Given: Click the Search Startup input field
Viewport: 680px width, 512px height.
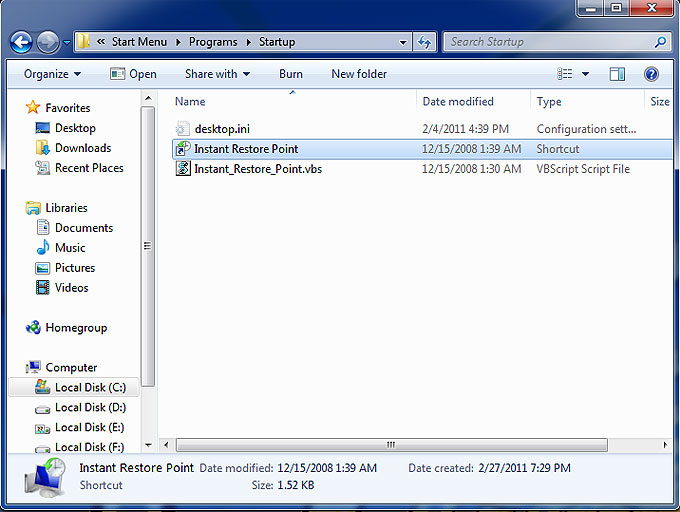Looking at the screenshot, I should [x=548, y=42].
